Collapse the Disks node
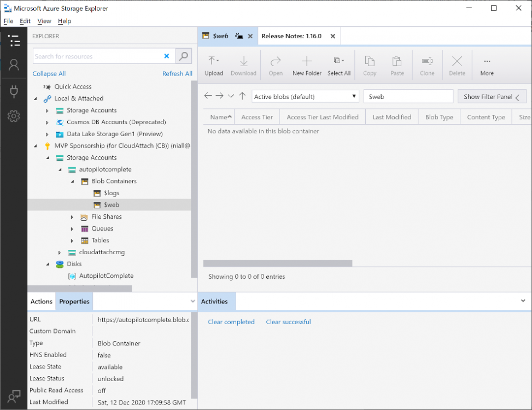The height and width of the screenshot is (410, 532). (x=48, y=264)
